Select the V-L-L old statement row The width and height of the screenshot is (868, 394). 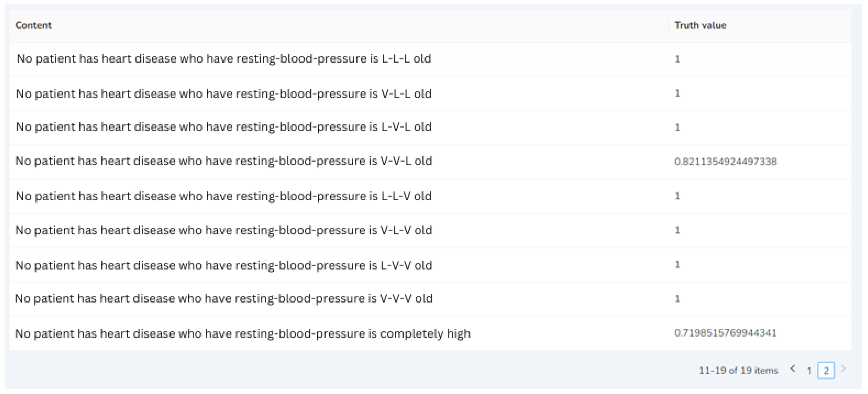coord(224,94)
